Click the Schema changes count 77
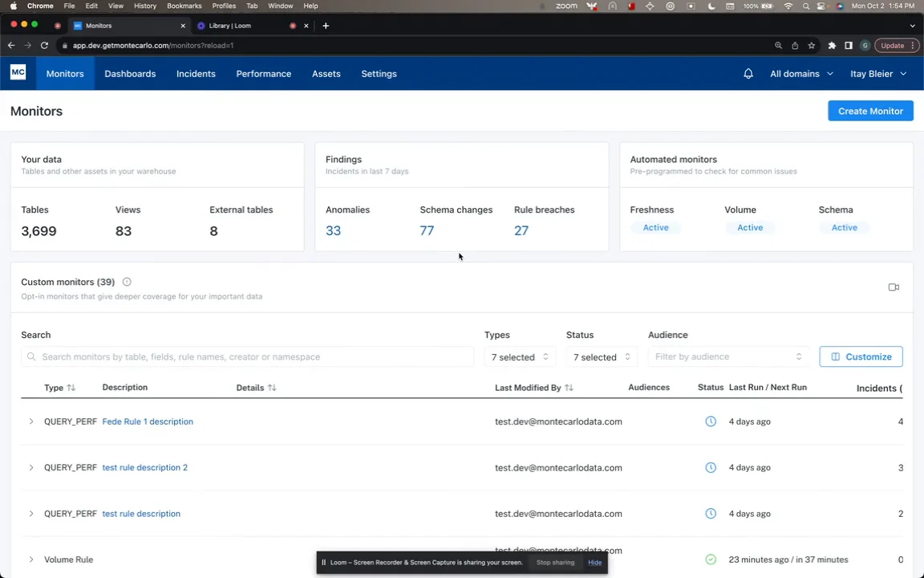This screenshot has width=924, height=578. [427, 230]
